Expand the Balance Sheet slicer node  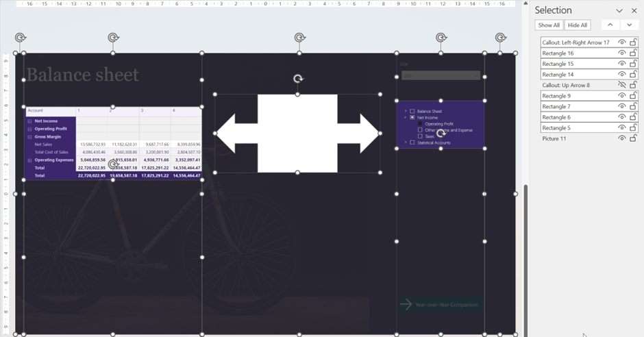[406, 111]
